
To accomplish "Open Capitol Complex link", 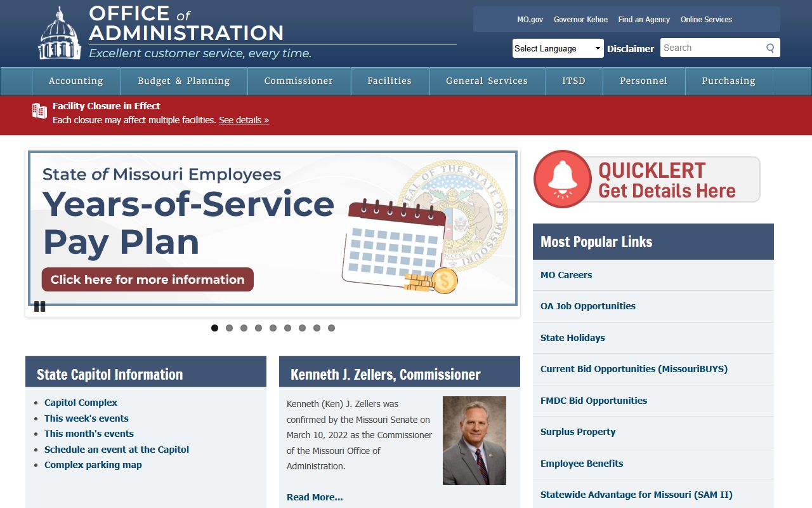I will pyautogui.click(x=81, y=403).
